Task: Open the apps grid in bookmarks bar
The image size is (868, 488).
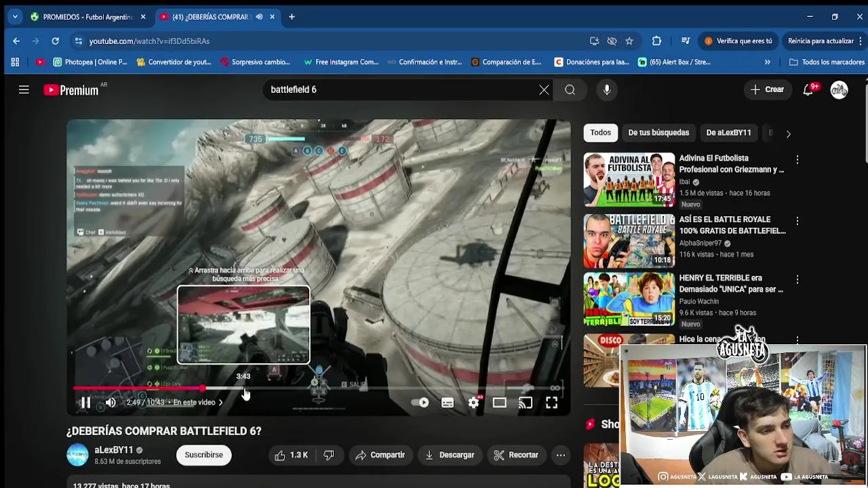Action: pos(15,62)
